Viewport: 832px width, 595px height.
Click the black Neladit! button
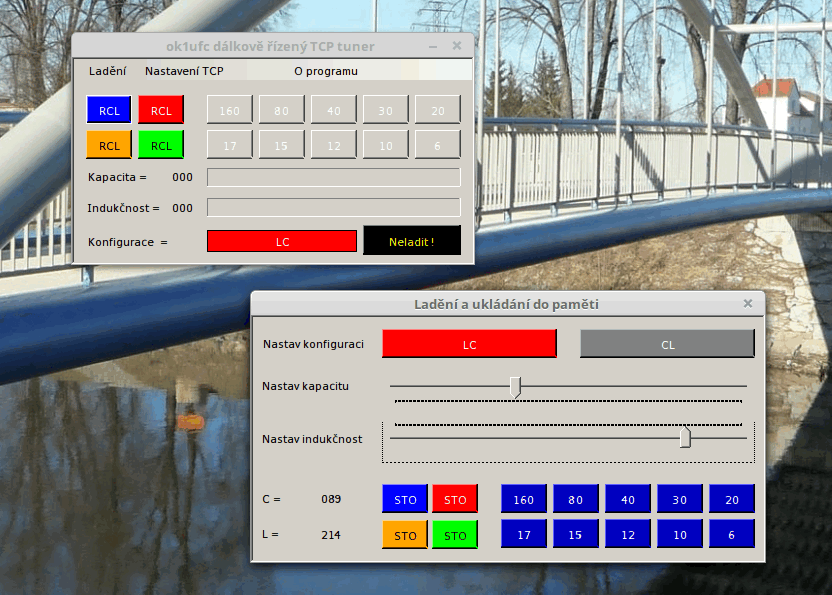pyautogui.click(x=412, y=241)
